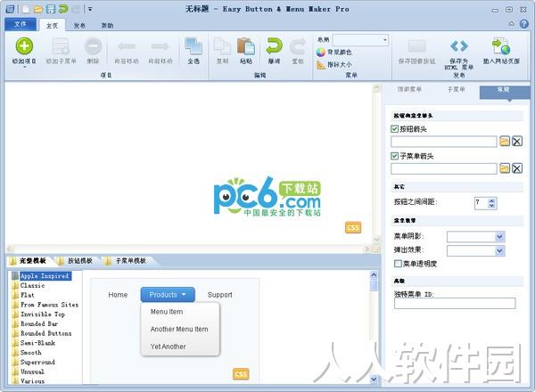Click the Paste (粘贴) clipboard icon
Viewport: 535px width, 392px height.
tap(246, 46)
